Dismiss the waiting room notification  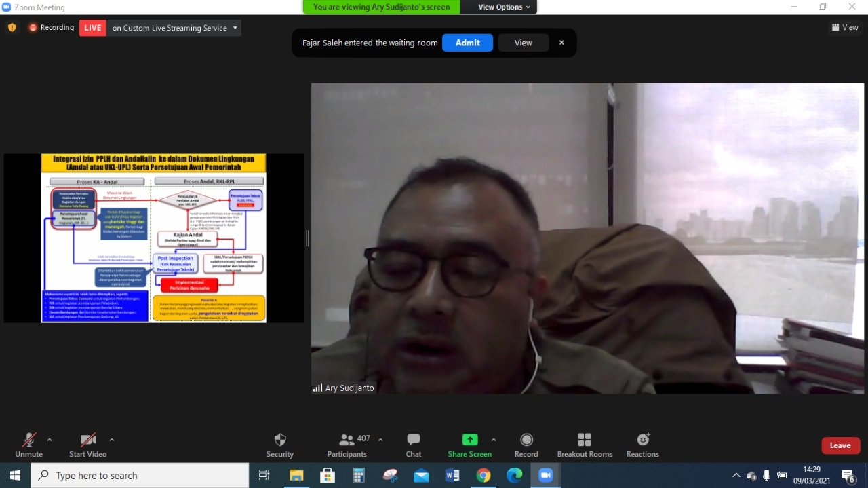tap(561, 43)
